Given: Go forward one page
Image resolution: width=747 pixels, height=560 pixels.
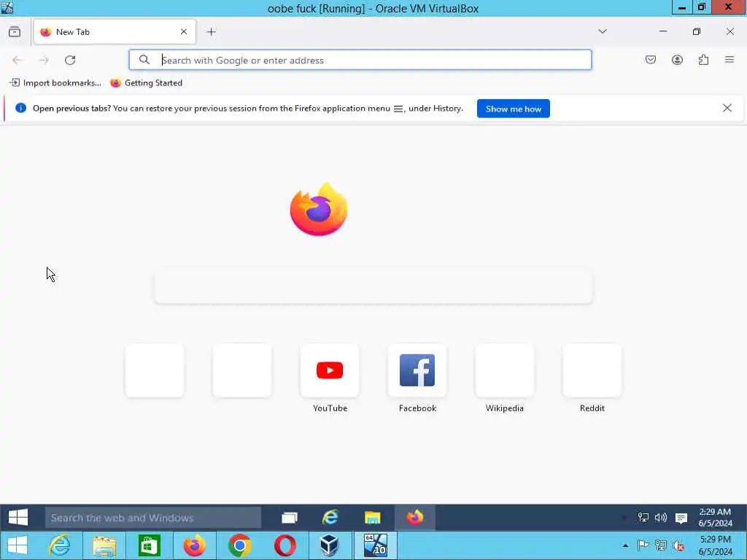Looking at the screenshot, I should (44, 60).
